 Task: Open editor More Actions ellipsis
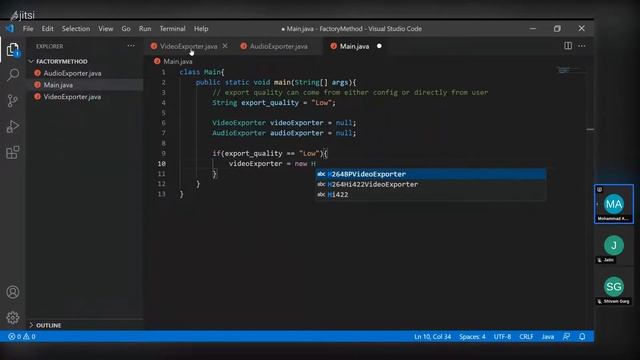pyautogui.click(x=582, y=46)
